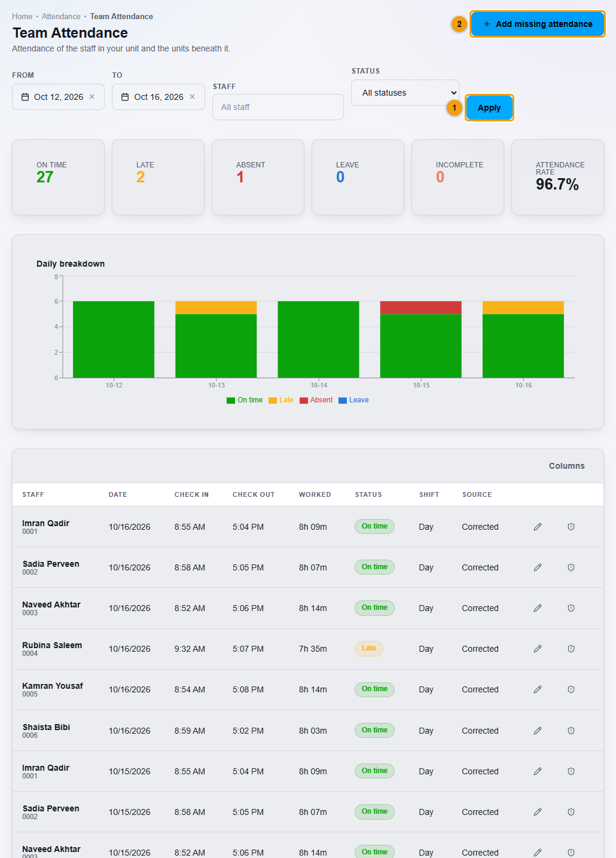
Task: Click the SHIFT column header
Action: 429,494
